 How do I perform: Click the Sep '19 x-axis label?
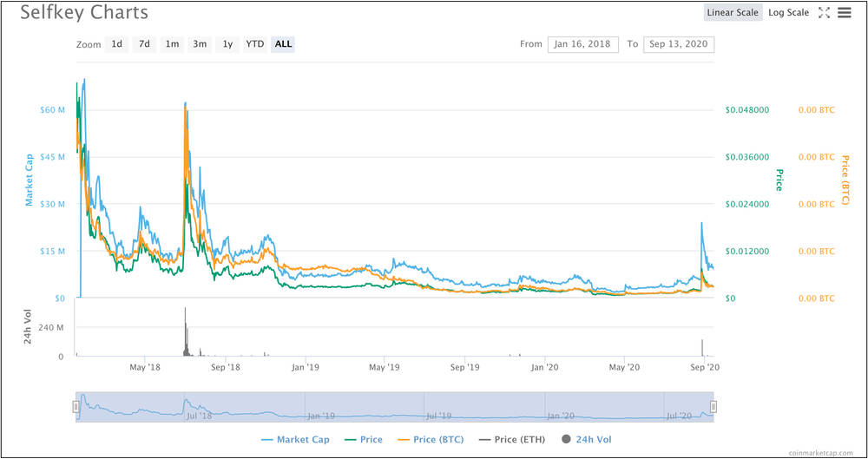click(x=465, y=366)
